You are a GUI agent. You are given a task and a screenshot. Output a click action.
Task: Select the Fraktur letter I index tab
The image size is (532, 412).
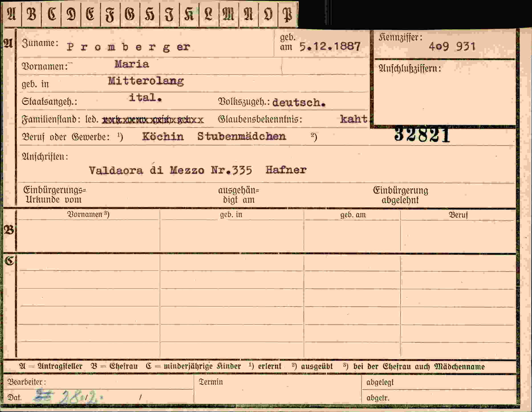click(x=169, y=14)
